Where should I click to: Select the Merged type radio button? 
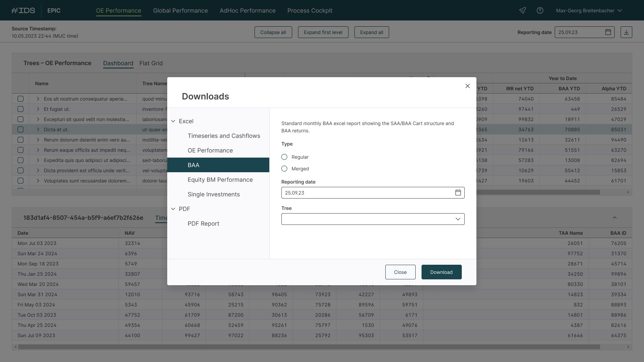[284, 169]
